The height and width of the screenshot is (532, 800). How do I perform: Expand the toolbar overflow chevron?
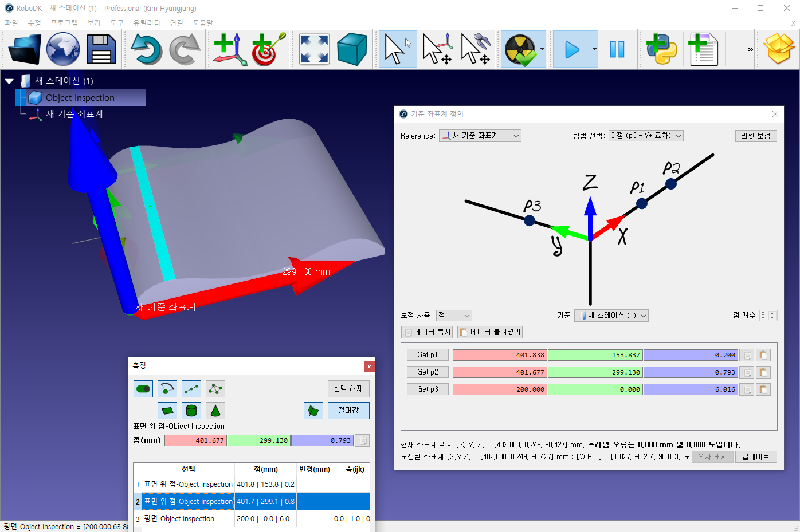pyautogui.click(x=750, y=49)
